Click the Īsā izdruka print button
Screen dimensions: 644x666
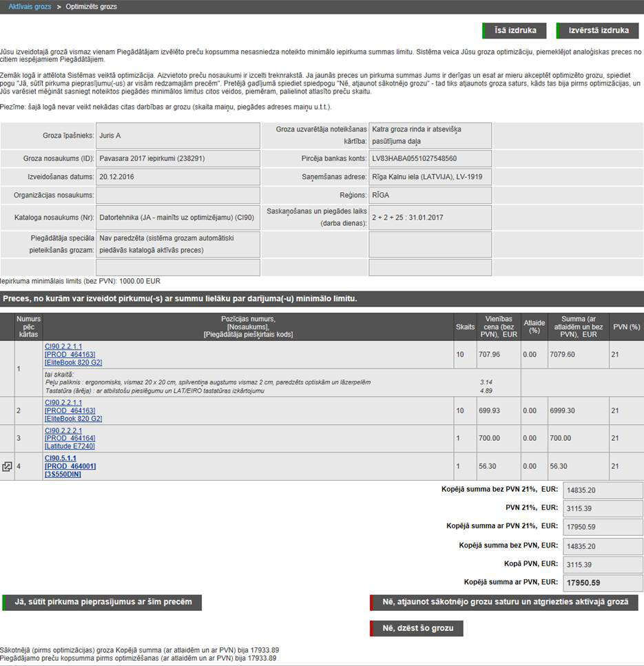pyautogui.click(x=514, y=31)
